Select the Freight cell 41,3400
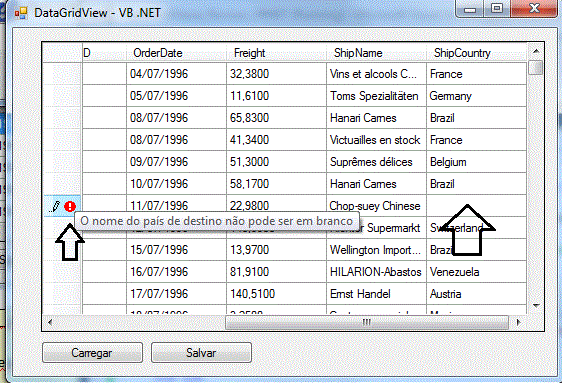The image size is (562, 383). pos(276,140)
